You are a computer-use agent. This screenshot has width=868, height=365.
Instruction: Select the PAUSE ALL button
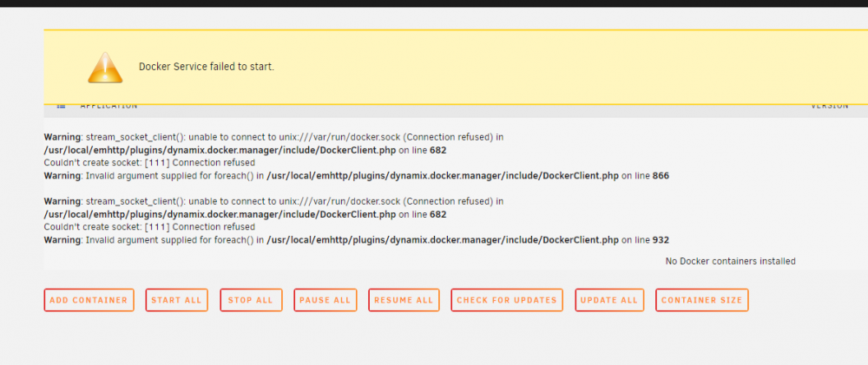(325, 300)
